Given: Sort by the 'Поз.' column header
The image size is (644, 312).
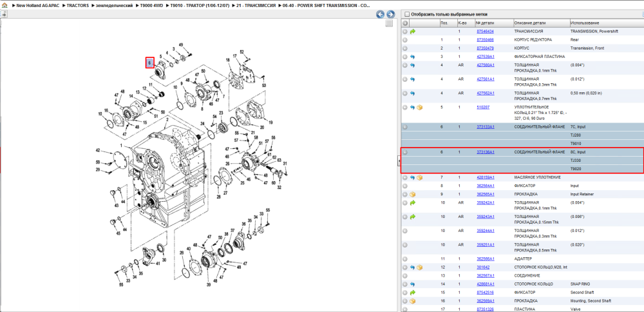Looking at the screenshot, I should tap(448, 23).
